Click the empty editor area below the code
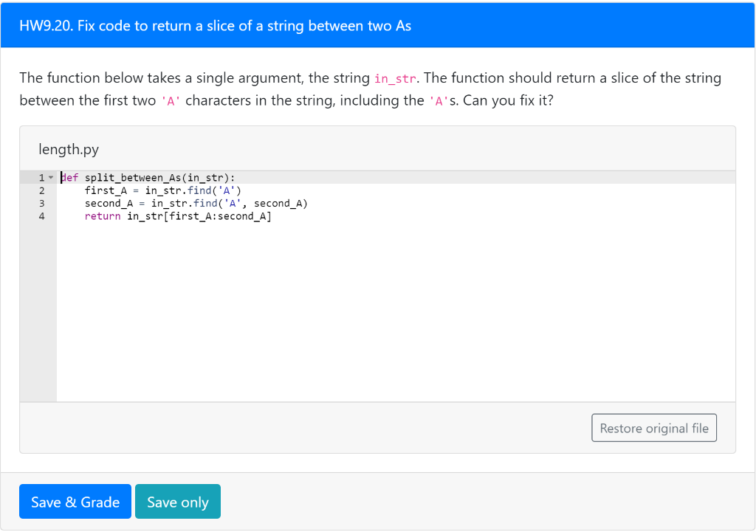The height and width of the screenshot is (532, 756). tap(369, 310)
